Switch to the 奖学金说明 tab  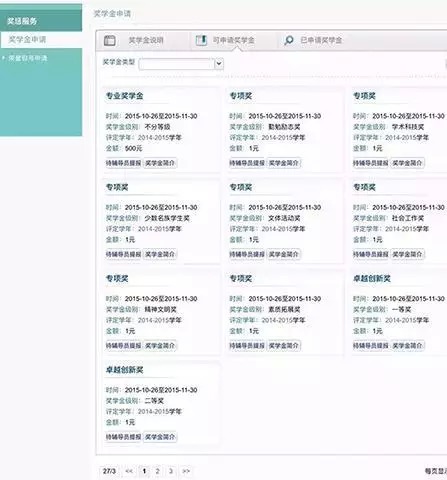[146, 40]
